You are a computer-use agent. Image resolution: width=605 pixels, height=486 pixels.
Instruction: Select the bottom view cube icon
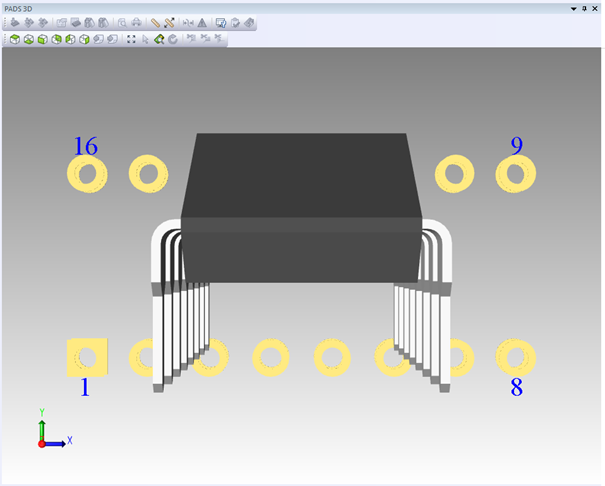coord(29,39)
